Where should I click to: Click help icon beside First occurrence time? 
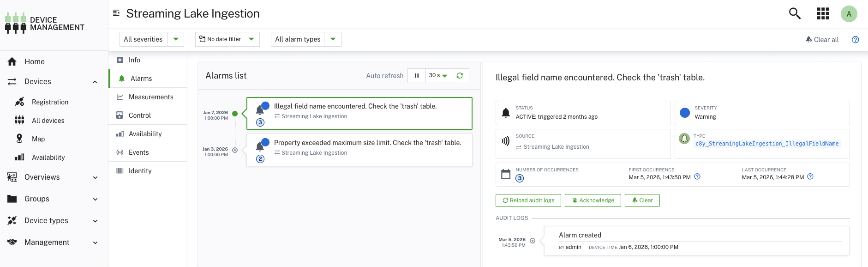click(x=697, y=176)
